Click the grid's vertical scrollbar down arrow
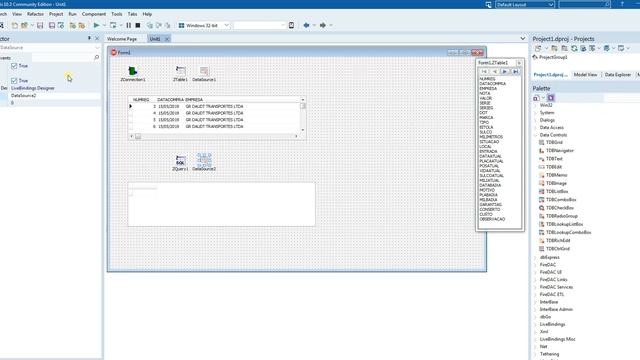 pyautogui.click(x=302, y=130)
